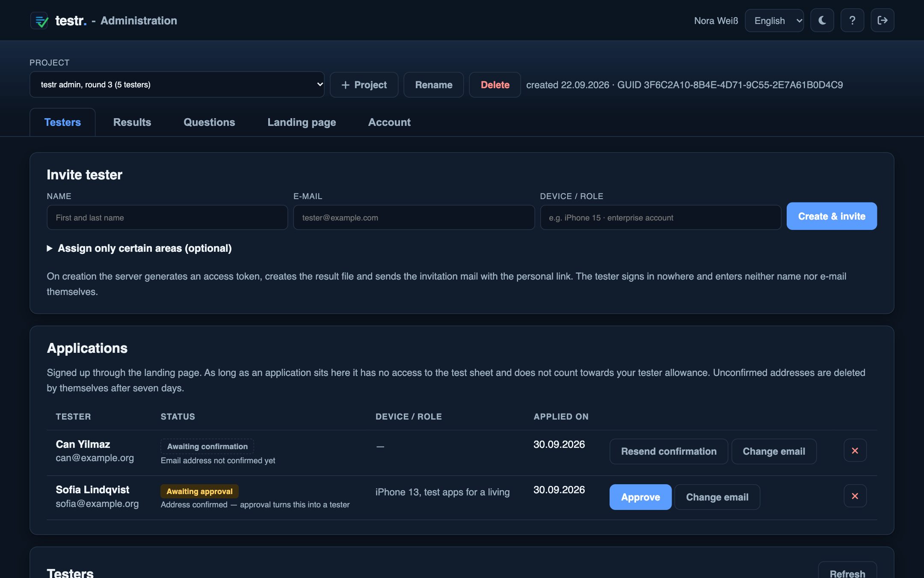This screenshot has height=578, width=924.
Task: Click the 'Tester' column header
Action: [73, 417]
